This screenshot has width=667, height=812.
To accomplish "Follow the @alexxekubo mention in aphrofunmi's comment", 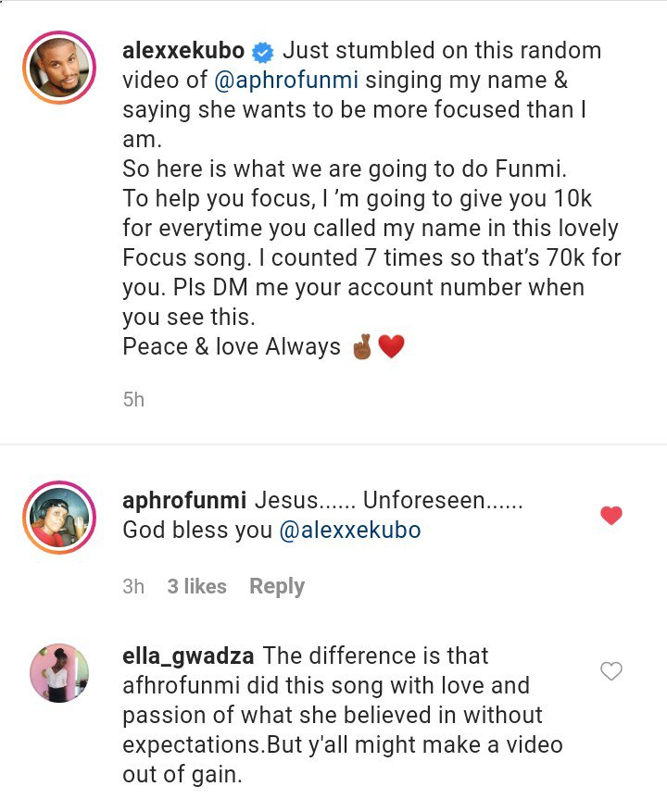I will click(x=349, y=531).
